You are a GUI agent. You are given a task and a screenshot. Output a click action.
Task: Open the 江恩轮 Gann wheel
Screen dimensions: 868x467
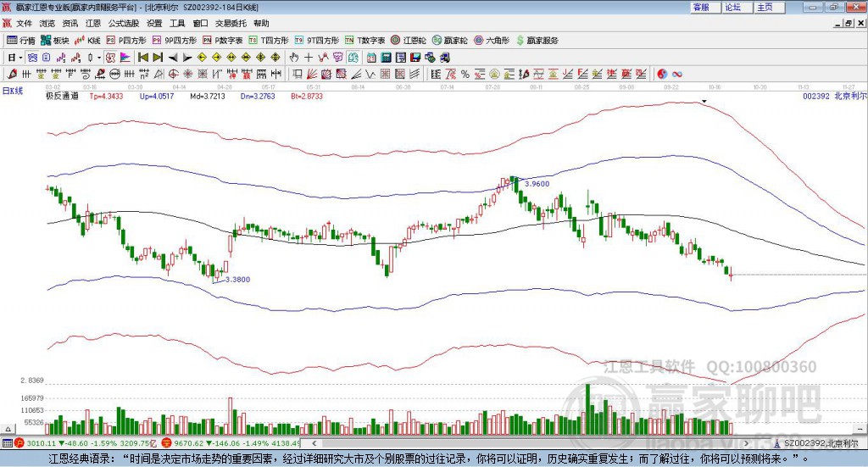pos(409,41)
